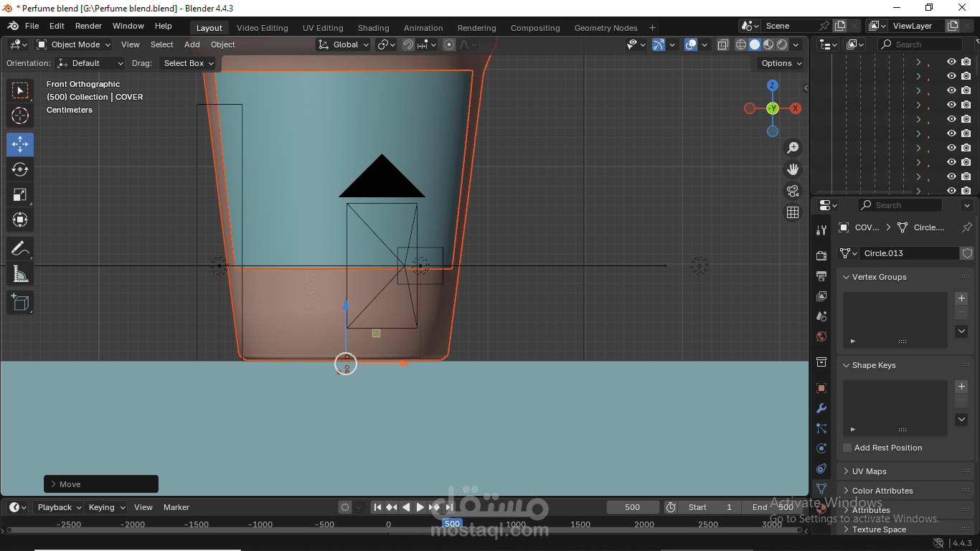This screenshot has height=551, width=980.
Task: Toggle camera view with camera icon
Action: [x=793, y=191]
